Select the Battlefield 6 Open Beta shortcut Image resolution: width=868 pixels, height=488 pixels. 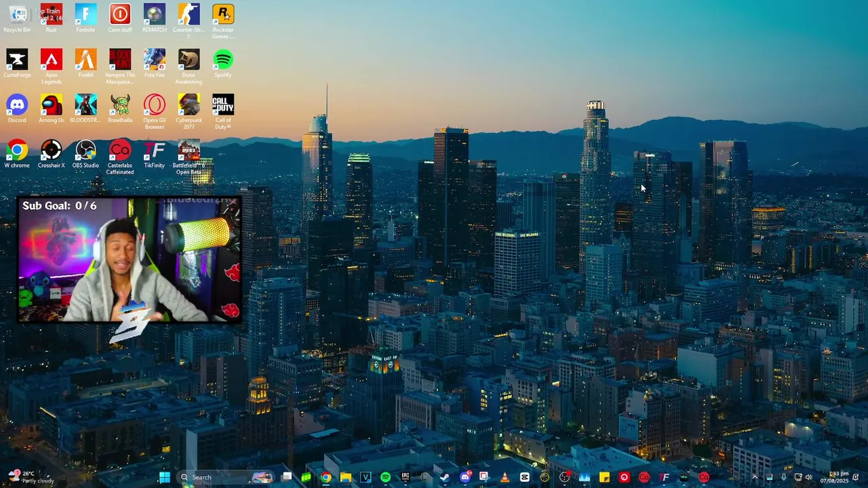189,157
